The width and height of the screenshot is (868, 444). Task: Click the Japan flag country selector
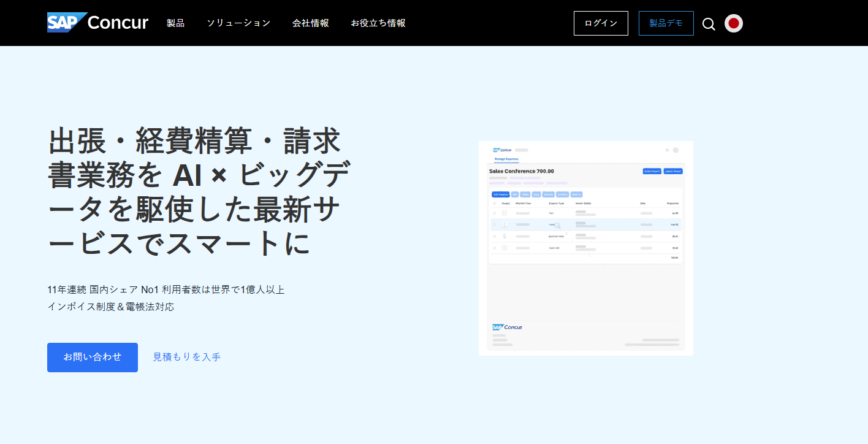[733, 23]
